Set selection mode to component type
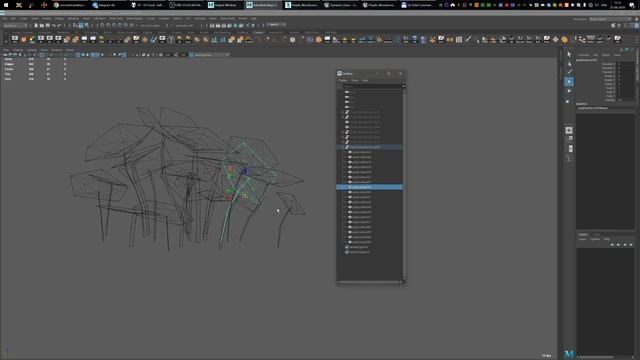Image resolution: width=640 pixels, height=360 pixels. pyautogui.click(x=86, y=25)
